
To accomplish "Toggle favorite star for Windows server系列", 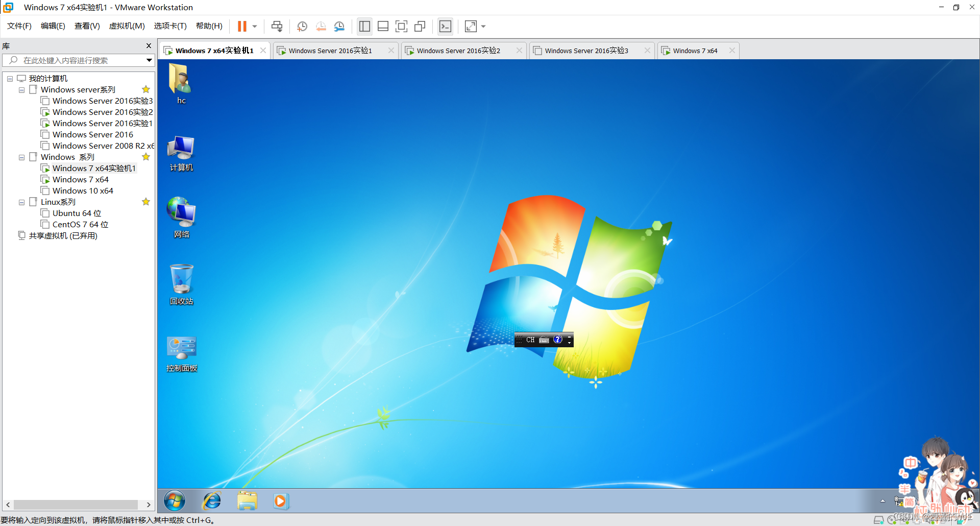I will 146,89.
